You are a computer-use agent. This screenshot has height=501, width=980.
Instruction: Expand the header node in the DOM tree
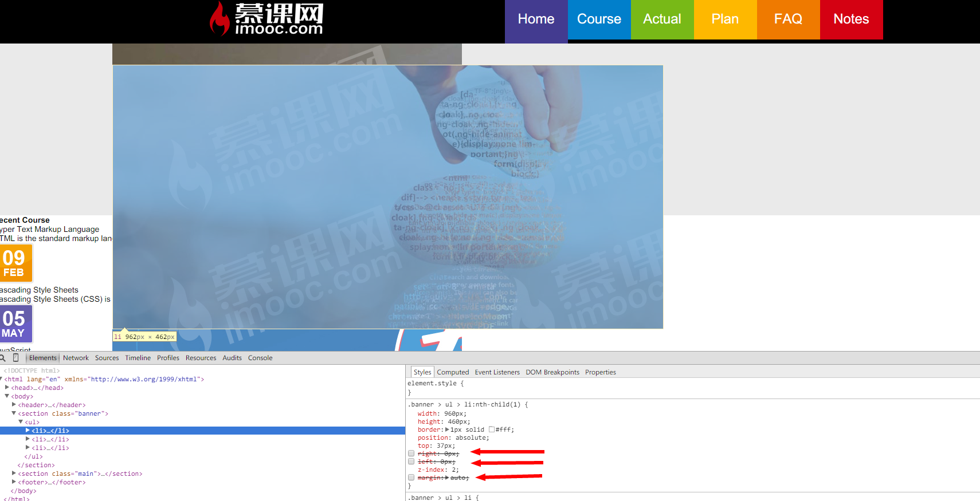click(14, 405)
